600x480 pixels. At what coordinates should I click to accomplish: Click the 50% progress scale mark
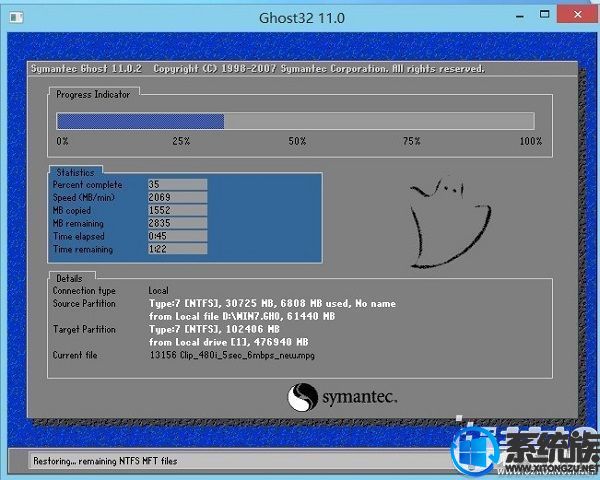click(x=297, y=141)
